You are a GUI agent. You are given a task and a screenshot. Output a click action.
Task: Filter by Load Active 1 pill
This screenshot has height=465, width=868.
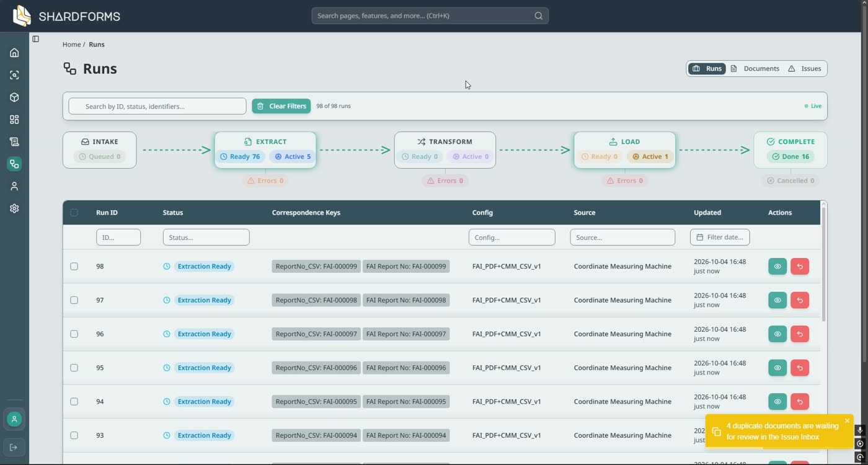click(650, 157)
